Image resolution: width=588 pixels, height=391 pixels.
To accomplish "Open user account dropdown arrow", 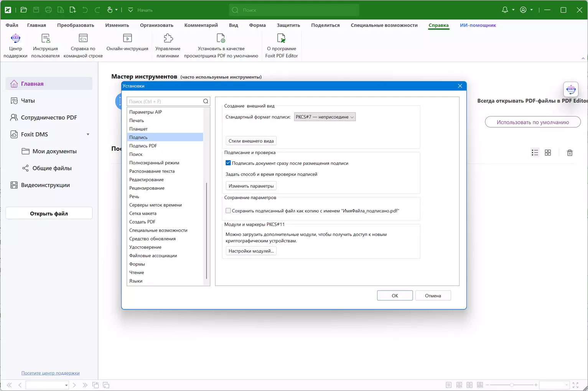I will coord(532,10).
